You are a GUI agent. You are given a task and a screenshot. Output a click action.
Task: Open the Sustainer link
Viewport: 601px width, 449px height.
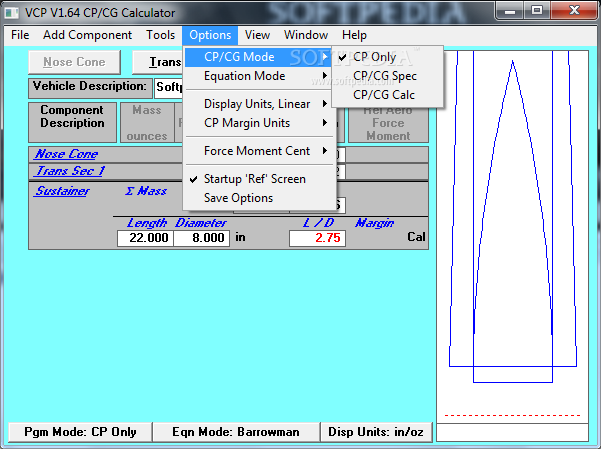62,191
